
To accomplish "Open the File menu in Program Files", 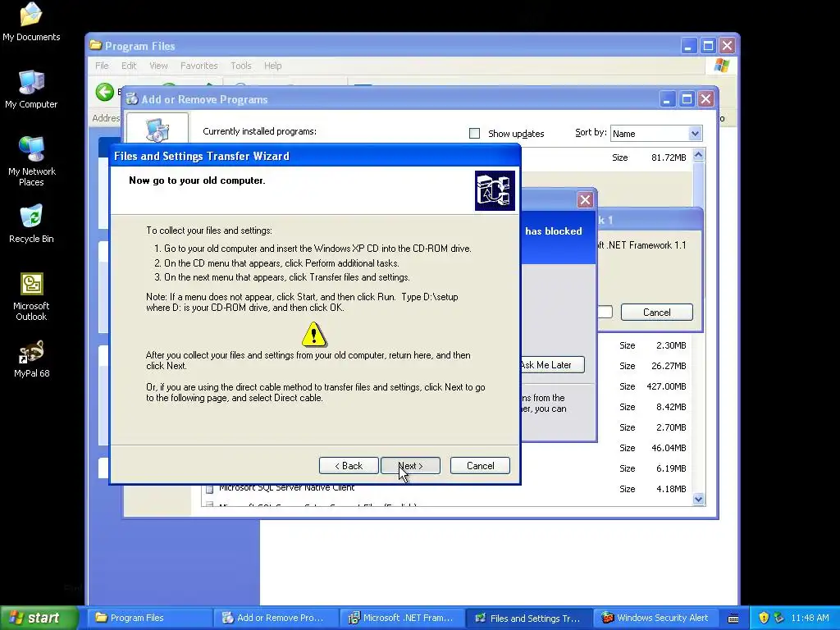I will pyautogui.click(x=102, y=66).
